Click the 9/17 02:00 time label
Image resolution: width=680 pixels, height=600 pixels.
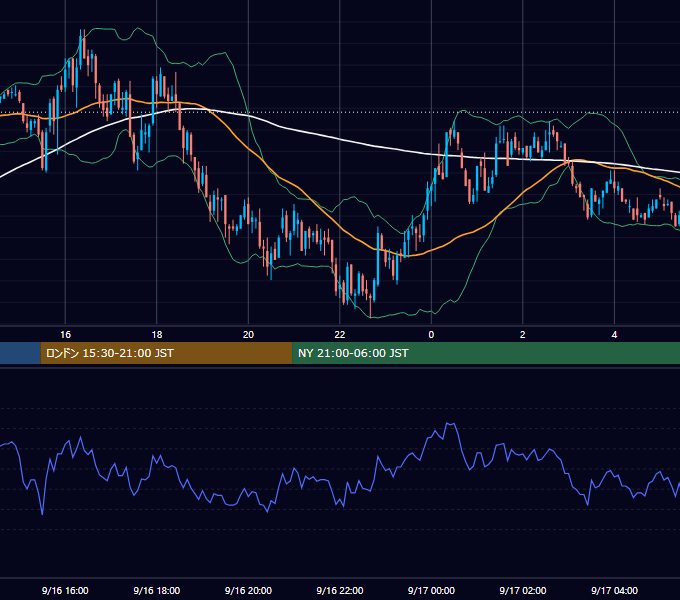523,590
